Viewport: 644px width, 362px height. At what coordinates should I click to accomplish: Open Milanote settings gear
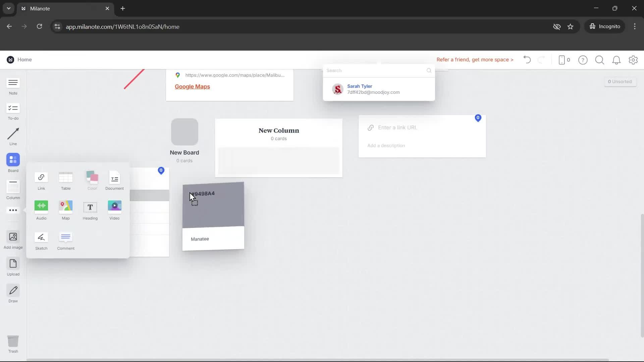[633, 60]
